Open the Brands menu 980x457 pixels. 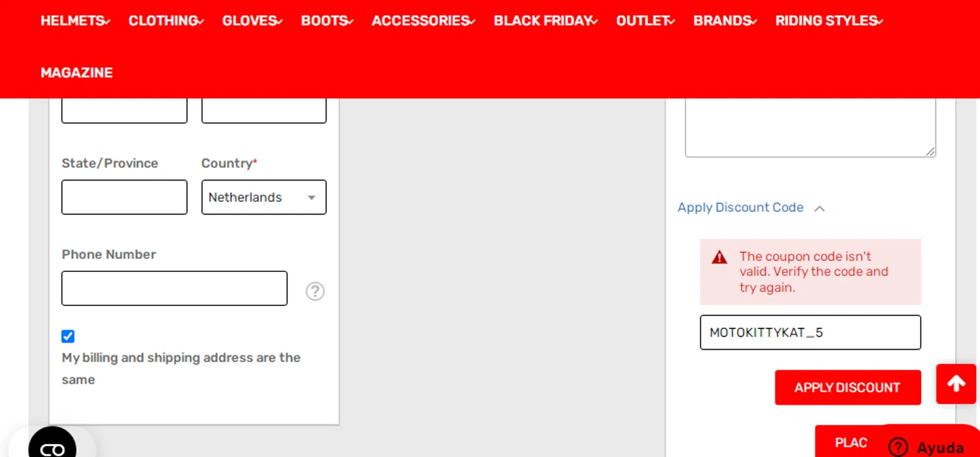click(725, 21)
